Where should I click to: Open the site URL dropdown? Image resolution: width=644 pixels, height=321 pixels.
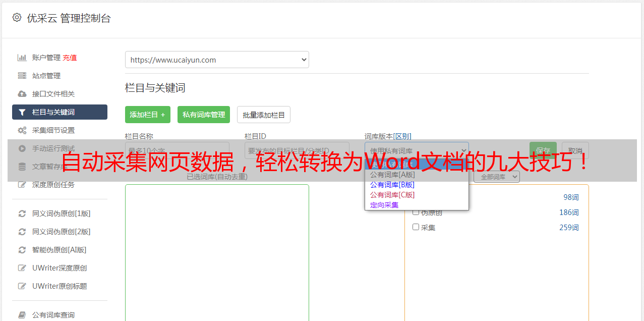tap(217, 60)
